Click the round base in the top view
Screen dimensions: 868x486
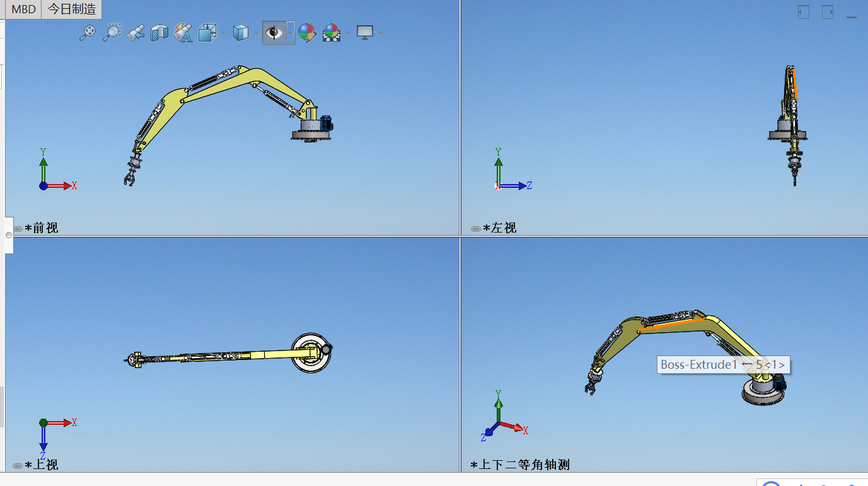coord(311,354)
